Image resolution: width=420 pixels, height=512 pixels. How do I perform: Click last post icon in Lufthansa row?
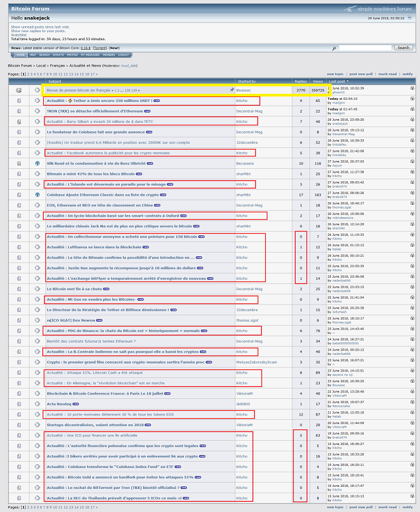pyautogui.click(x=412, y=245)
